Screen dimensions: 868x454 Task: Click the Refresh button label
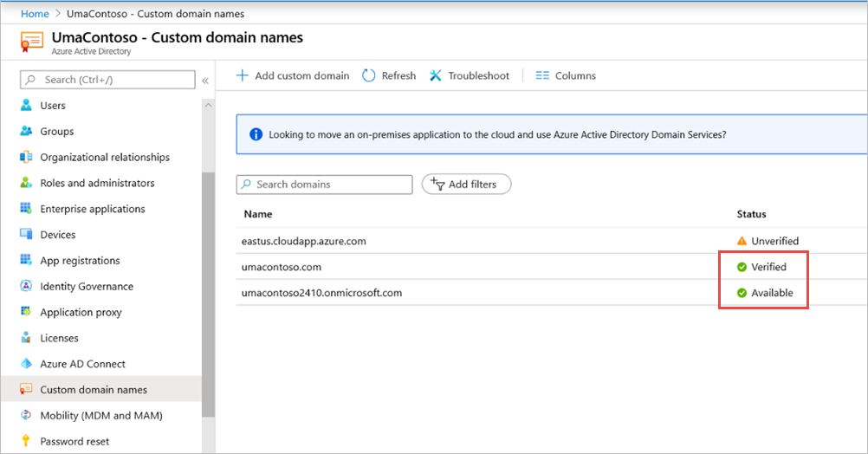click(x=398, y=75)
